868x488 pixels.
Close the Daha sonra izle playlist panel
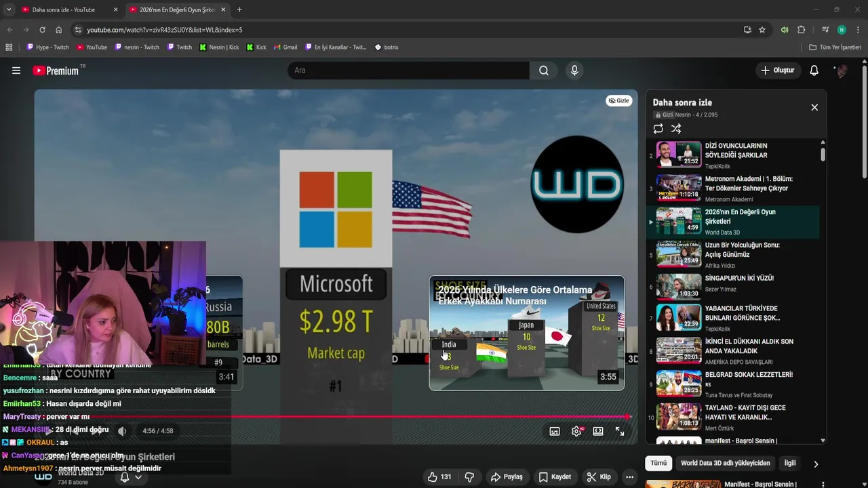tap(814, 107)
